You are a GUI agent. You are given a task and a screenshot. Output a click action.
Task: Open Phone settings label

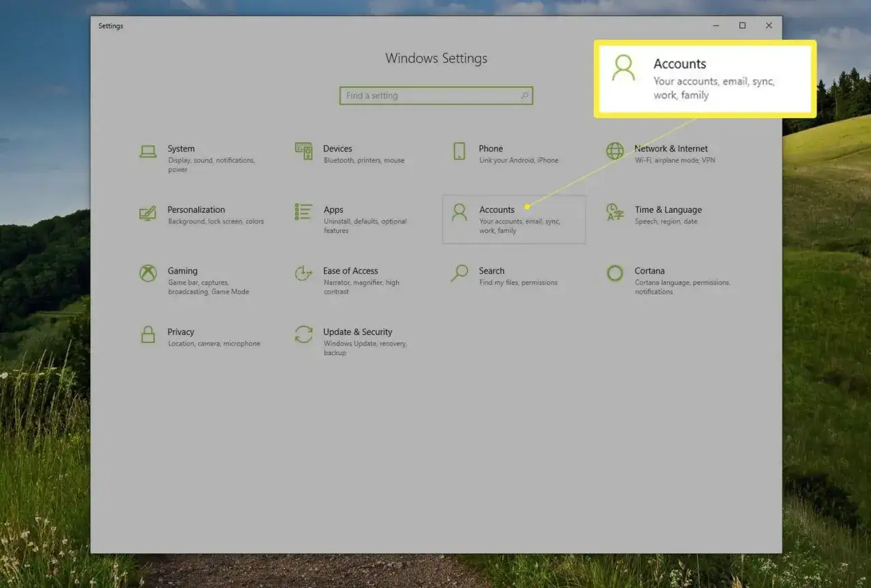pyautogui.click(x=491, y=148)
